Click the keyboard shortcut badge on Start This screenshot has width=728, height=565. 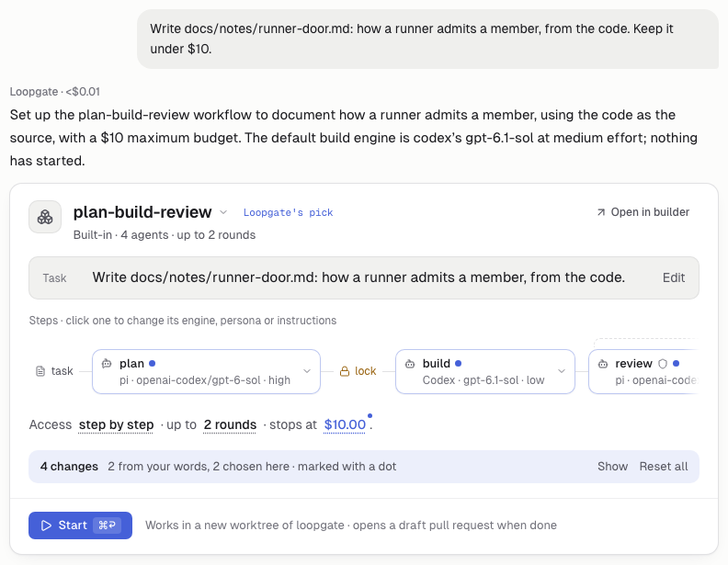[108, 525]
